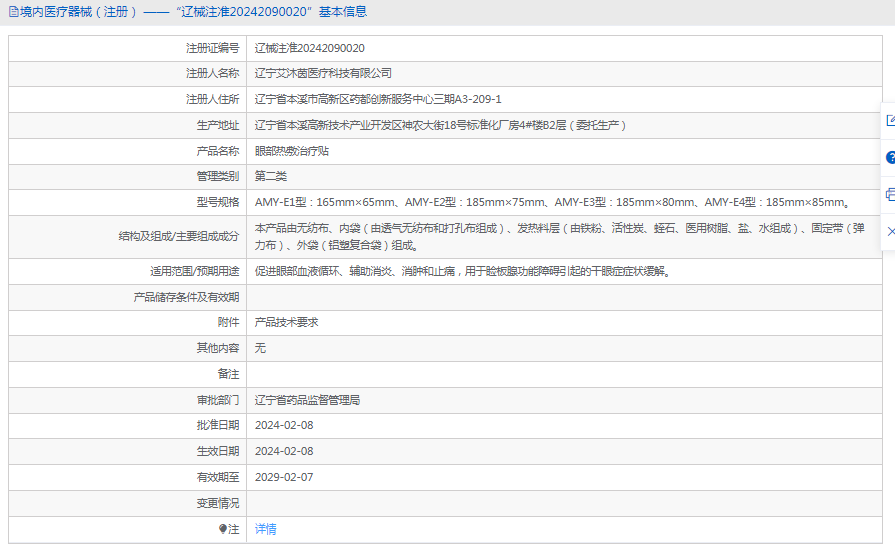Screen dimensions: 895x552
Task: Click the registrant address 辽宁省本溪市高新区 text
Action: (377, 99)
